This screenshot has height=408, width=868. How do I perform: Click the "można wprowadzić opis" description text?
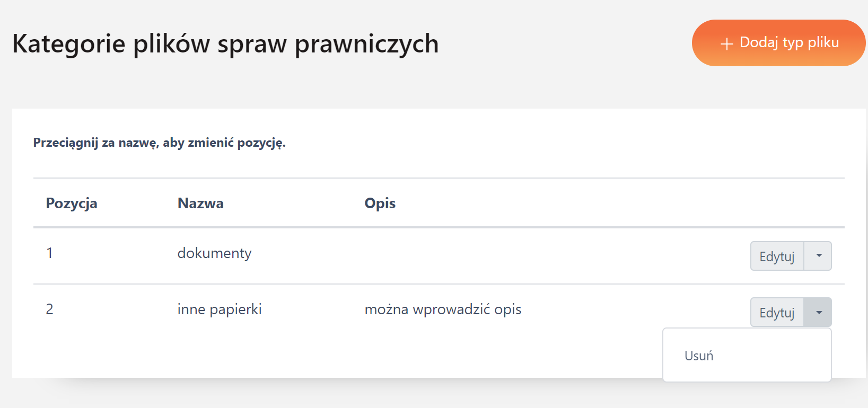click(443, 309)
